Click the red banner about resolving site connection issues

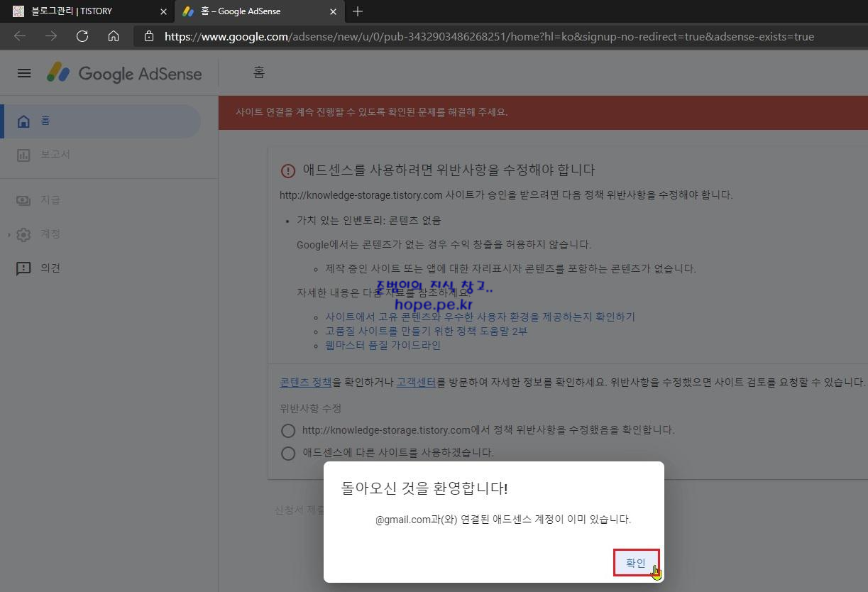tap(543, 112)
